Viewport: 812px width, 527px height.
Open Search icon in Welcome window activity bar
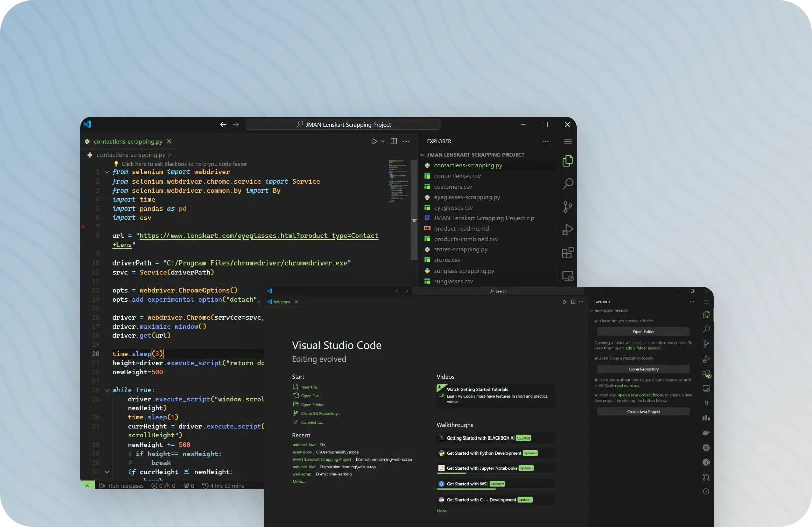[x=706, y=329]
